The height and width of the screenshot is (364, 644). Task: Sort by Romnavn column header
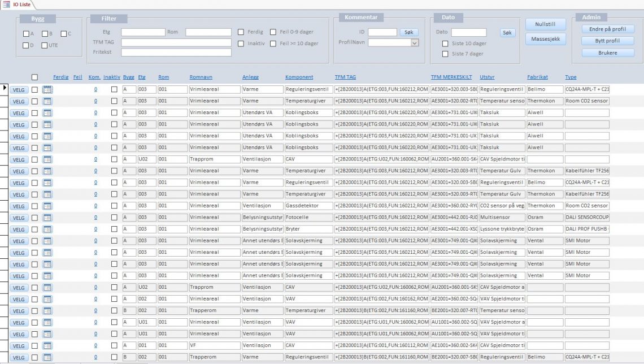(x=201, y=77)
